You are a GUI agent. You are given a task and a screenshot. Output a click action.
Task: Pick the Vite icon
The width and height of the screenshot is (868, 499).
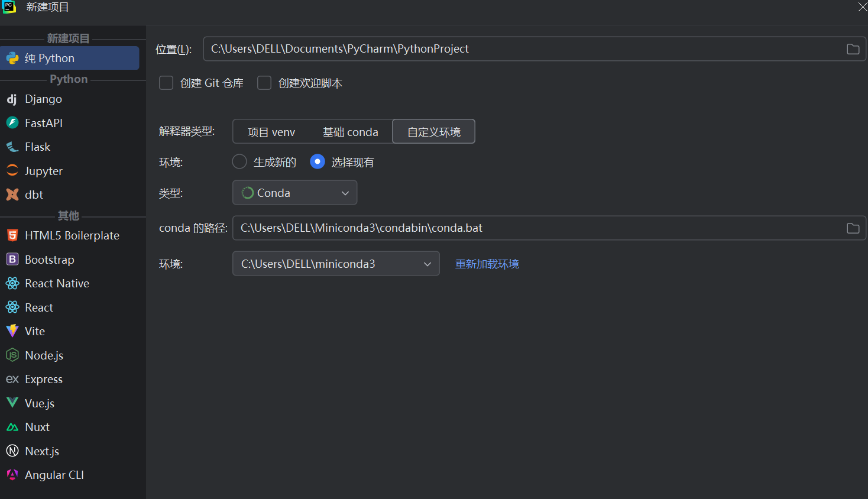pos(12,331)
